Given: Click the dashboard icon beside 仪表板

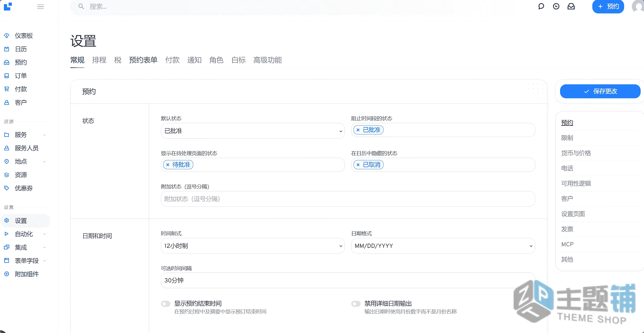Looking at the screenshot, I should pos(7,36).
